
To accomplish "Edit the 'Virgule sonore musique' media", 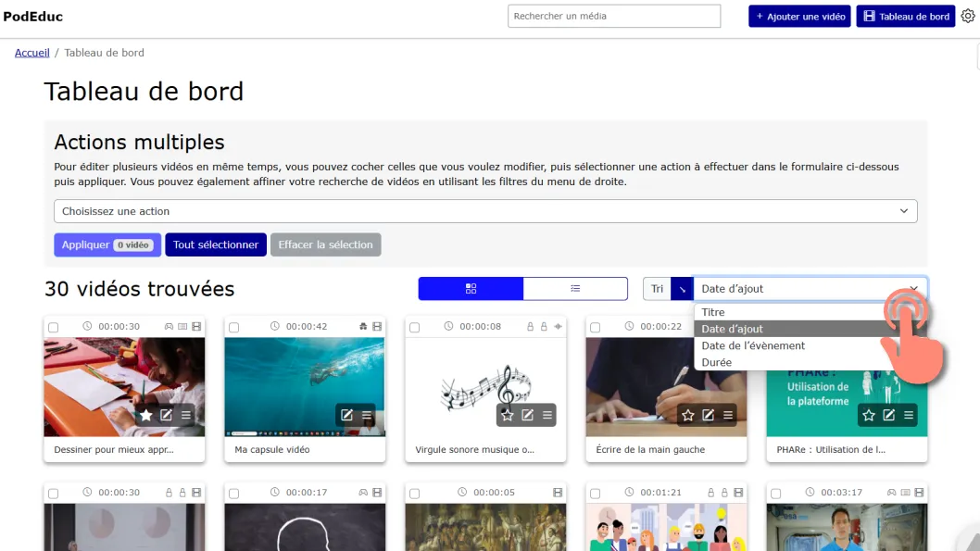I will pos(527,415).
